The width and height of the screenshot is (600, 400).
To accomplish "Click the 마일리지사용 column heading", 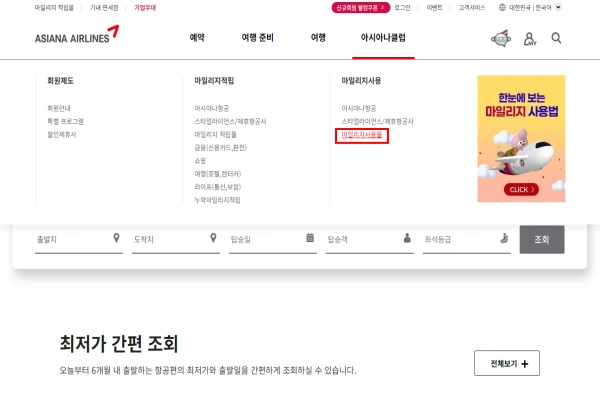I will (361, 80).
